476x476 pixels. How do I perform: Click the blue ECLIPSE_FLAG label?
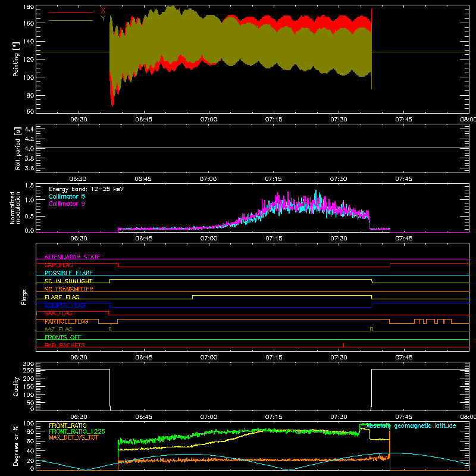65,305
